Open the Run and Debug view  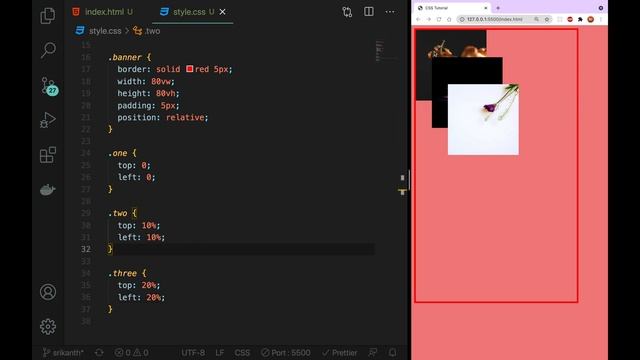48,120
